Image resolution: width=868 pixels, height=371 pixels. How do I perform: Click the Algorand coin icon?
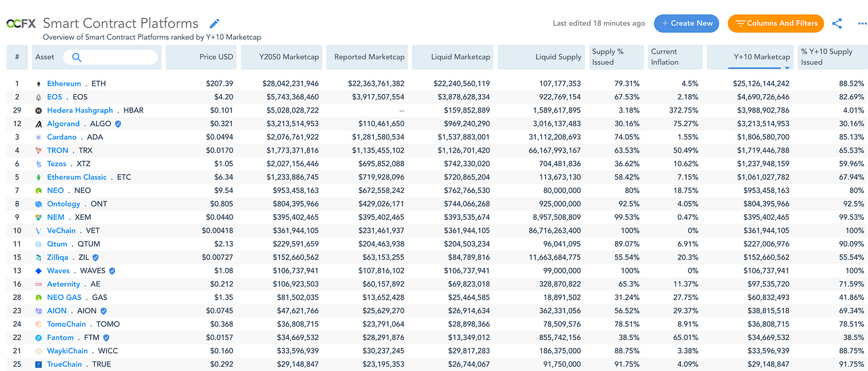[39, 124]
